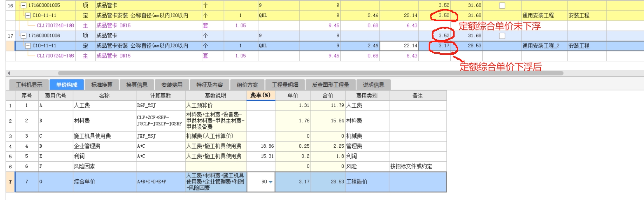
Task: Click A+B+C+D+E+F calculation base cell
Action: (160, 182)
